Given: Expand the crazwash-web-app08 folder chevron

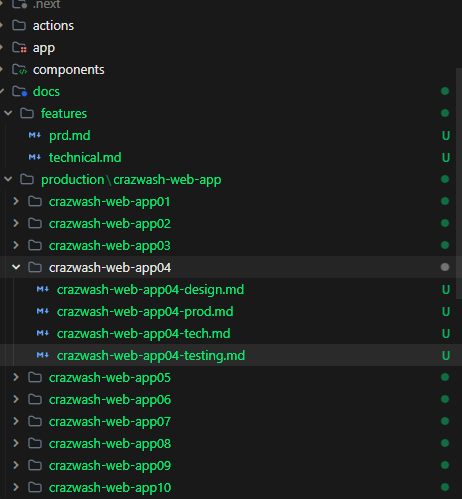Looking at the screenshot, I should point(16,443).
